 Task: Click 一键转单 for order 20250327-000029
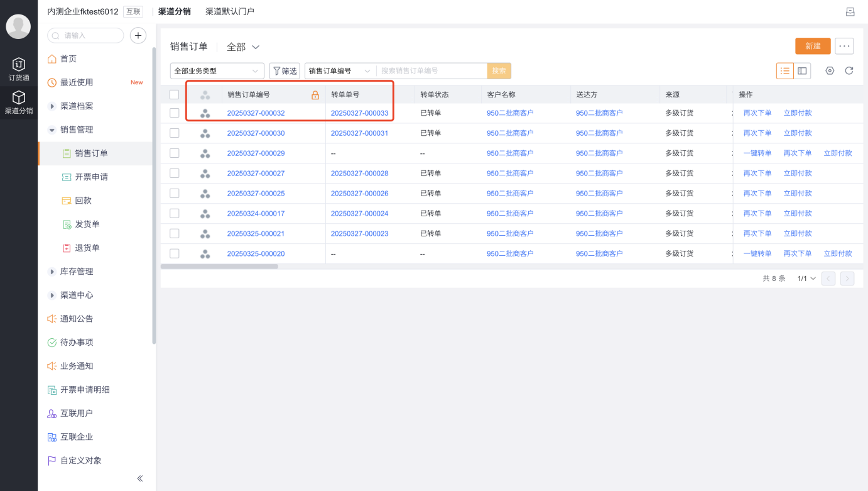coord(757,153)
